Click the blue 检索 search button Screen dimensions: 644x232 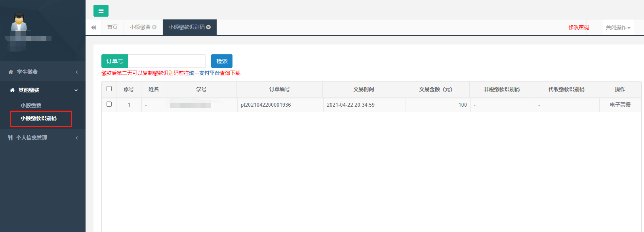(221, 61)
